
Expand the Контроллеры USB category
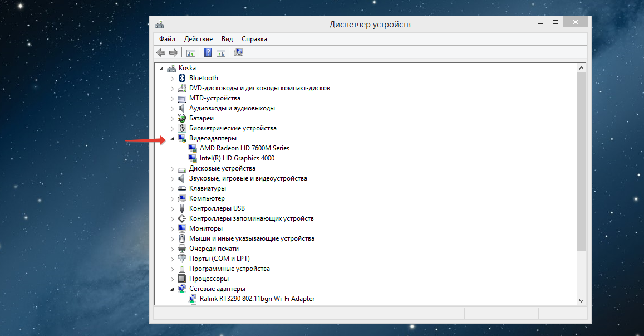[172, 208]
